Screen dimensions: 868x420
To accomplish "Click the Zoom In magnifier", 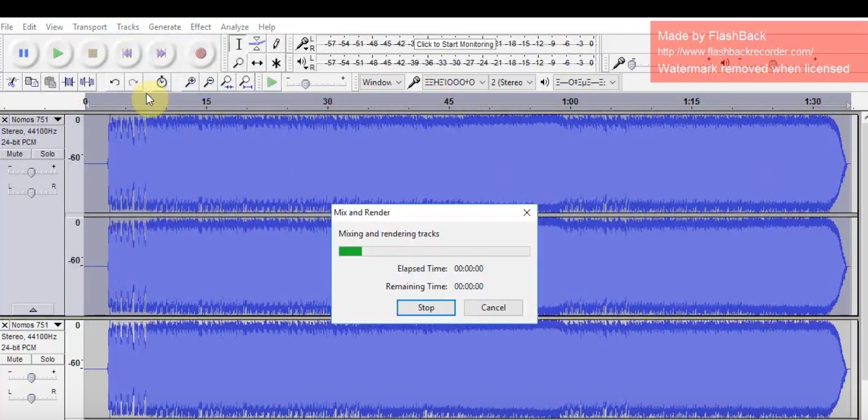I will tap(190, 82).
